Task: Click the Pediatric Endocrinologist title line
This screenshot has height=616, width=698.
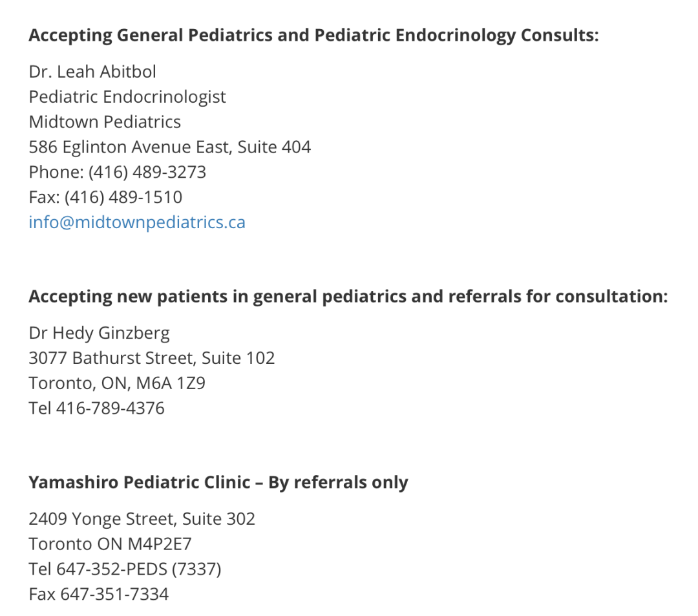Action: point(127,97)
